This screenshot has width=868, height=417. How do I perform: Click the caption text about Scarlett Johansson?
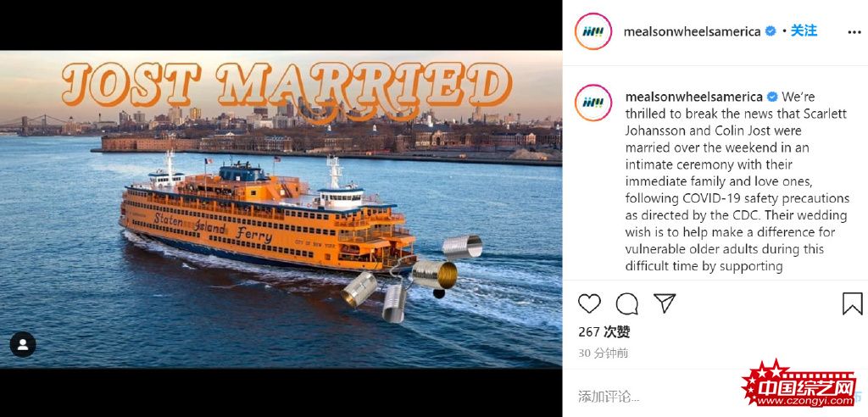tap(737, 181)
